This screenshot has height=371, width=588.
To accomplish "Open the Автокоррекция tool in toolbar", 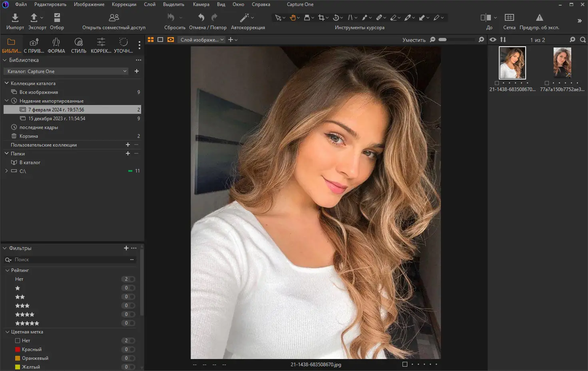I will point(245,18).
